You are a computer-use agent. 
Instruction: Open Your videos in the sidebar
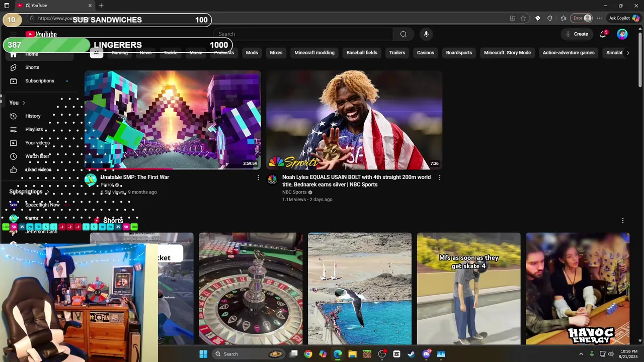[37, 143]
